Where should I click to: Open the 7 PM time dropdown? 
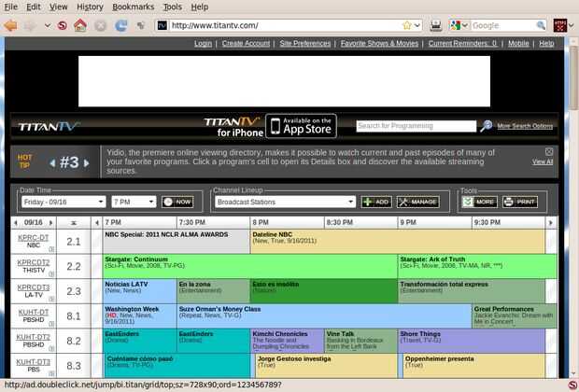tap(134, 202)
